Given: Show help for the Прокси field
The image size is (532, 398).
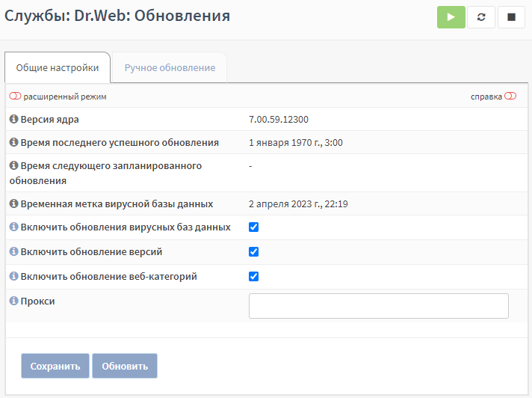Looking at the screenshot, I should tap(13, 301).
